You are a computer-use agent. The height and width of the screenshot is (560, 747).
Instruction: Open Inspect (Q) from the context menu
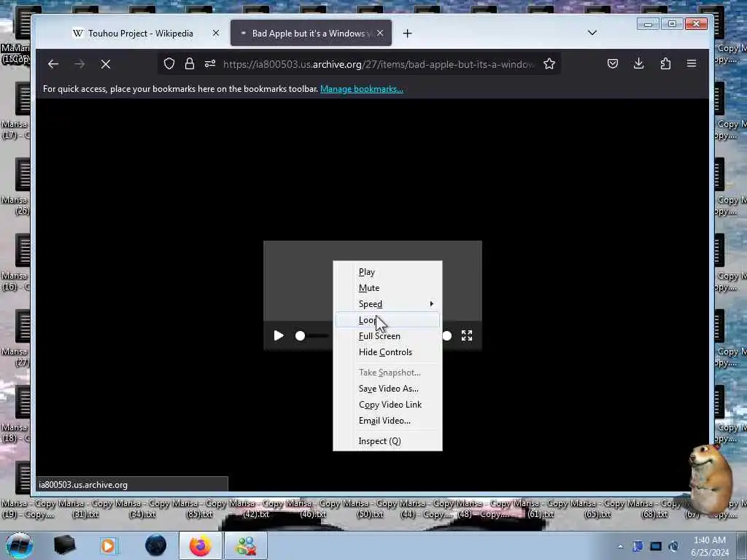(x=387, y=441)
